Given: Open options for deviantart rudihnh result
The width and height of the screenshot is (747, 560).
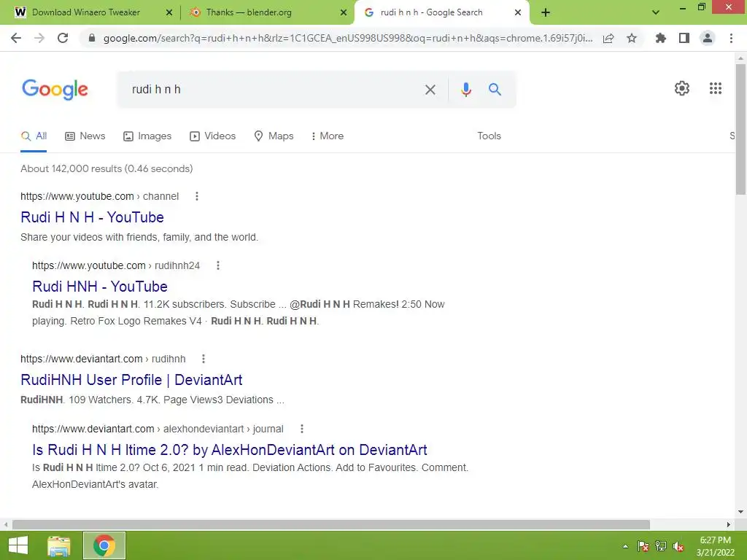Looking at the screenshot, I should [204, 359].
